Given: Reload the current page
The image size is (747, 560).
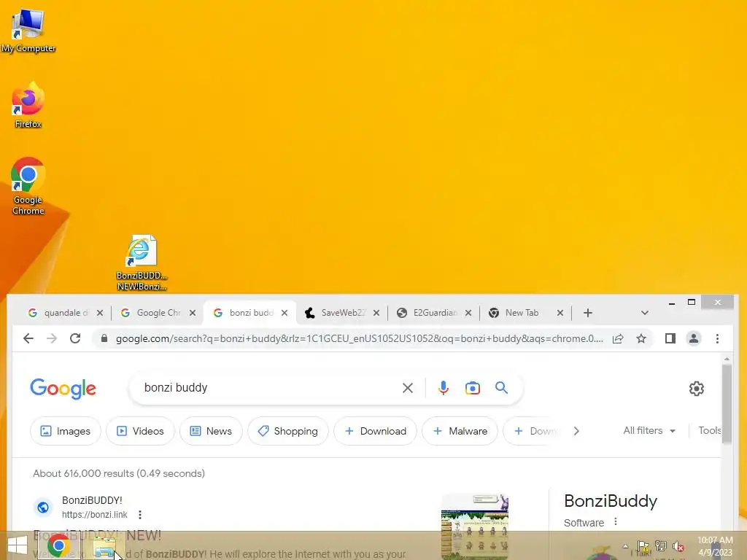Looking at the screenshot, I should coord(75,338).
